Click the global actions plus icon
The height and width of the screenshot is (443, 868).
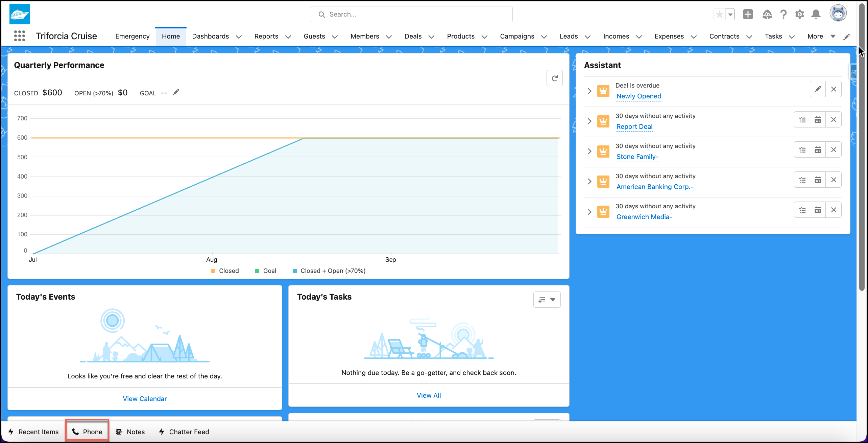pos(748,14)
